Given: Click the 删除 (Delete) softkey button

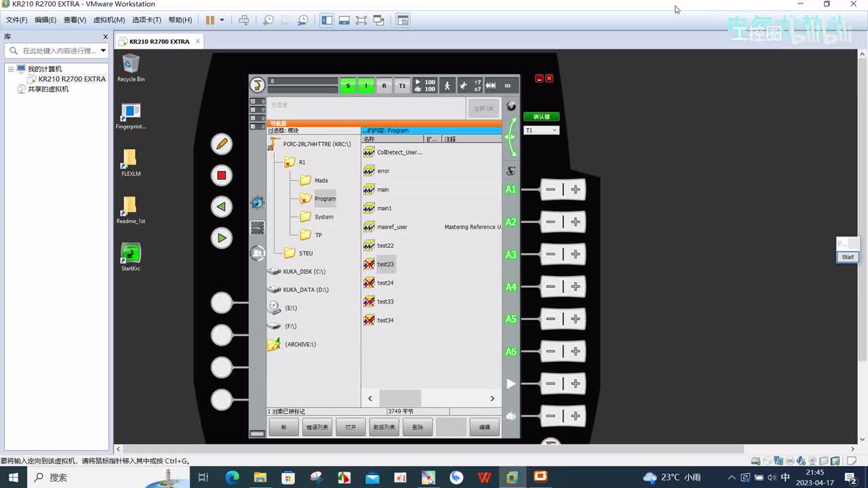Looking at the screenshot, I should [x=418, y=427].
